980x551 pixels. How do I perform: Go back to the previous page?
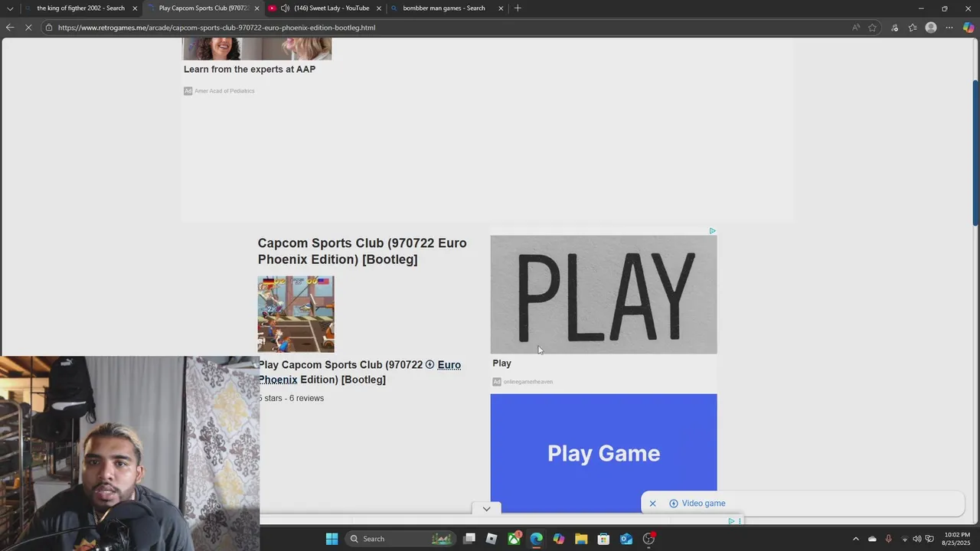point(10,28)
